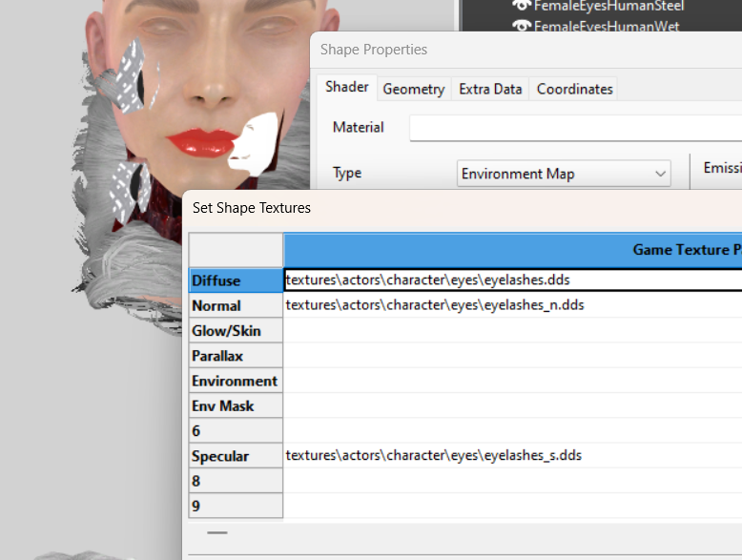The height and width of the screenshot is (560, 742).
Task: Click the Specular eyelashes_s.dds texture cell
Action: coord(513,455)
